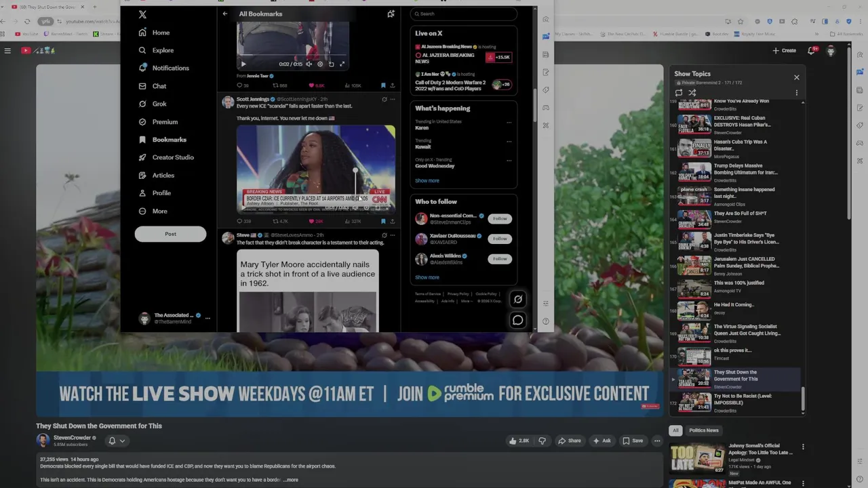Expand description with the ...more link
This screenshot has width=868, height=488.
click(x=290, y=480)
